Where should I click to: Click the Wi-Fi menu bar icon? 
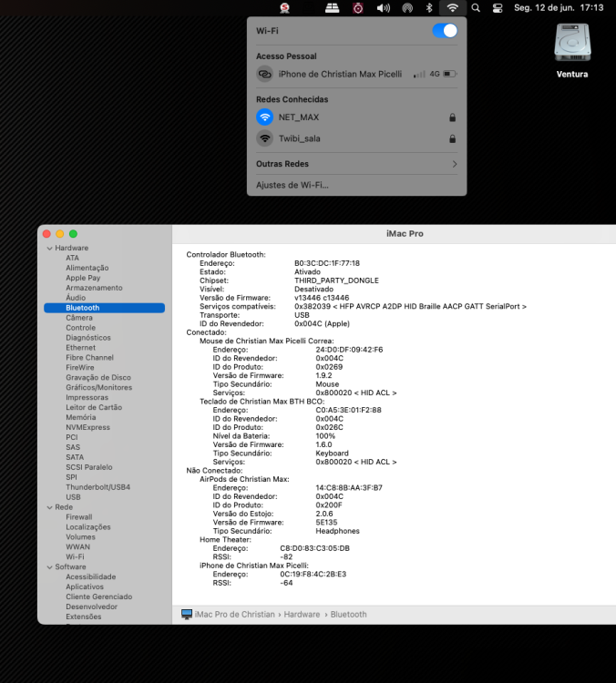tap(453, 8)
